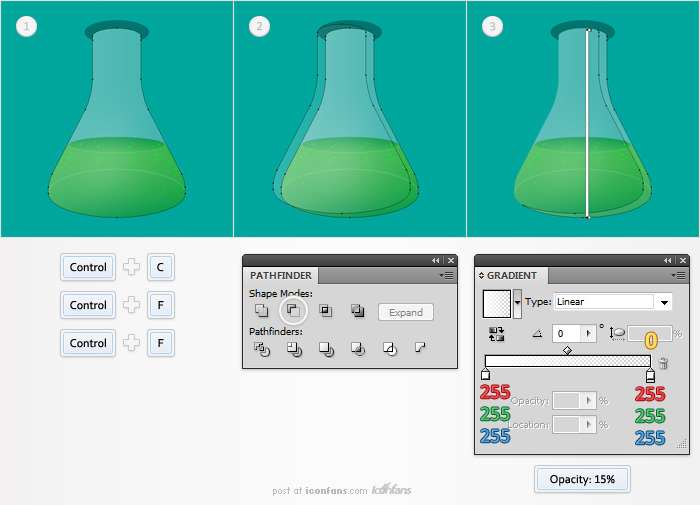Open the gradient swatch preset dropdown arrow
The width and height of the screenshot is (700, 505).
click(517, 304)
